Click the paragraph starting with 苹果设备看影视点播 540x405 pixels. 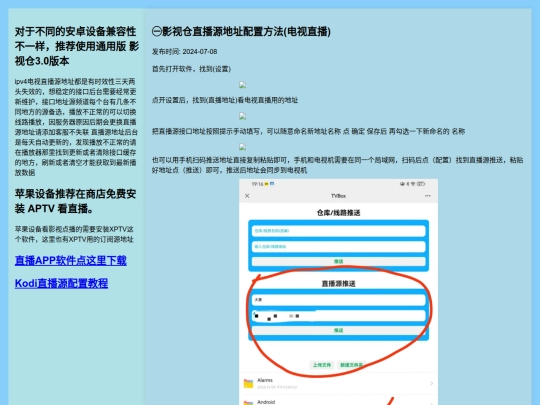[x=74, y=234]
